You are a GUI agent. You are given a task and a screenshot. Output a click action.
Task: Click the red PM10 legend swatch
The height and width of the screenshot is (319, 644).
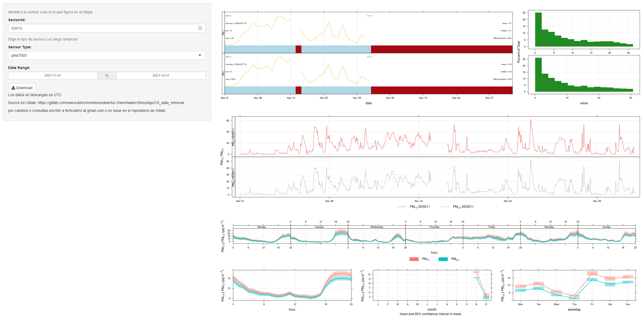414,259
